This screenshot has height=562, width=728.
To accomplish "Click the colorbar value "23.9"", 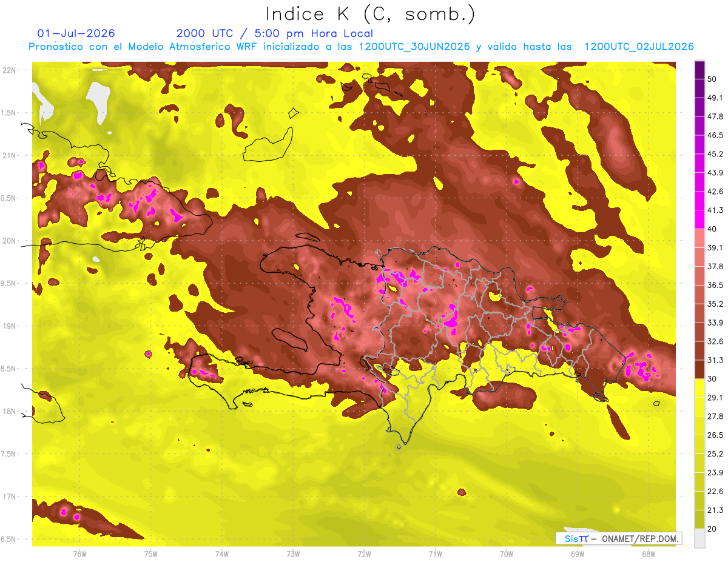I will click(x=715, y=472).
